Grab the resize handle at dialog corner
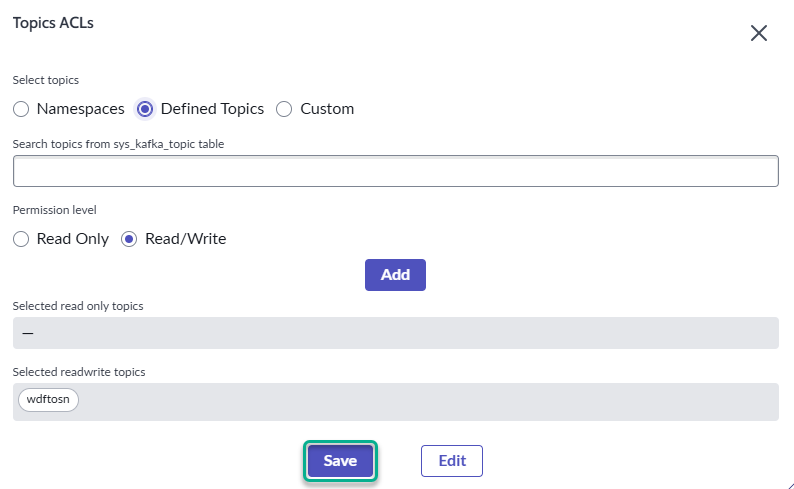Viewport: 794px width, 489px height. point(788,483)
